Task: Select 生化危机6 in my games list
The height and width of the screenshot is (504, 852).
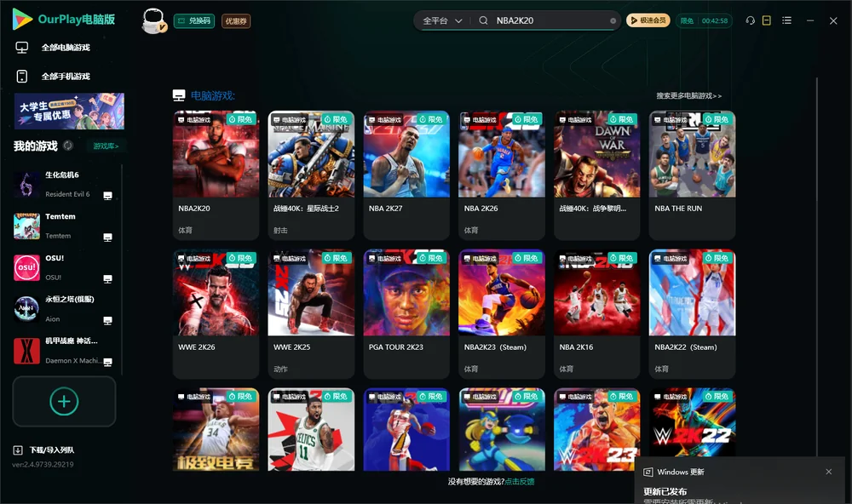Action: pyautogui.click(x=64, y=185)
